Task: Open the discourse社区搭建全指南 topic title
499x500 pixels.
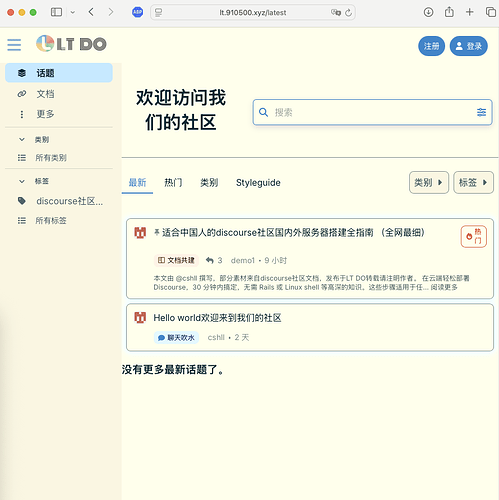Action: click(293, 233)
